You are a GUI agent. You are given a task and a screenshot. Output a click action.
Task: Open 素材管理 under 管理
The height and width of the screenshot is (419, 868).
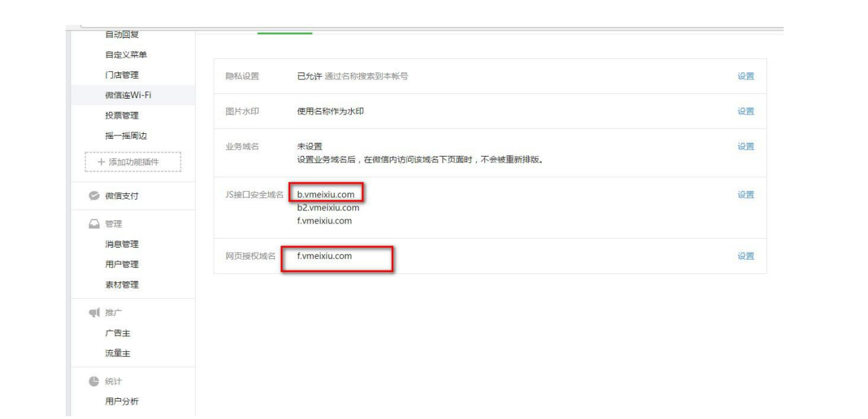pos(122,285)
